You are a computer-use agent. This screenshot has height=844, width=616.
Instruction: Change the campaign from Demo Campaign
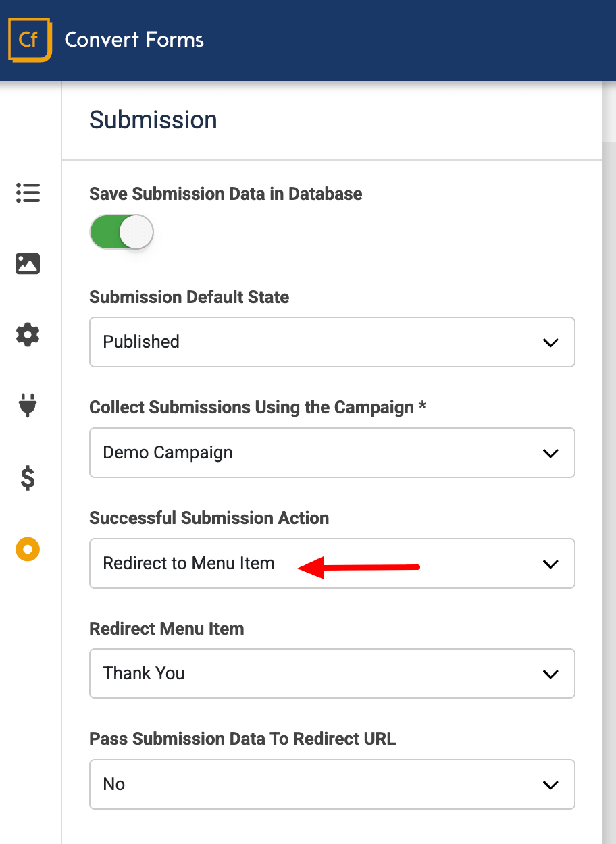click(331, 452)
